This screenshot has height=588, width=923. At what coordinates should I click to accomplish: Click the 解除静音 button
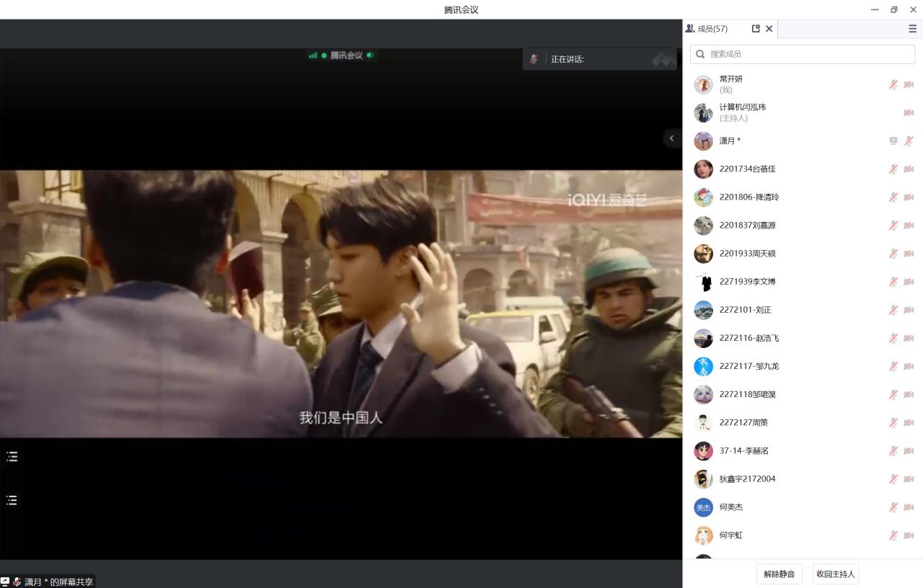coord(780,574)
